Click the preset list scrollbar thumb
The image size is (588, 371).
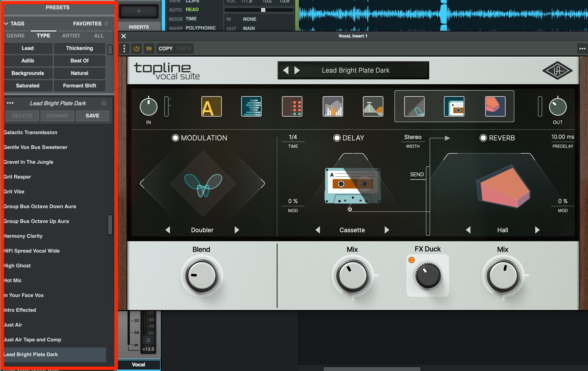click(x=110, y=224)
